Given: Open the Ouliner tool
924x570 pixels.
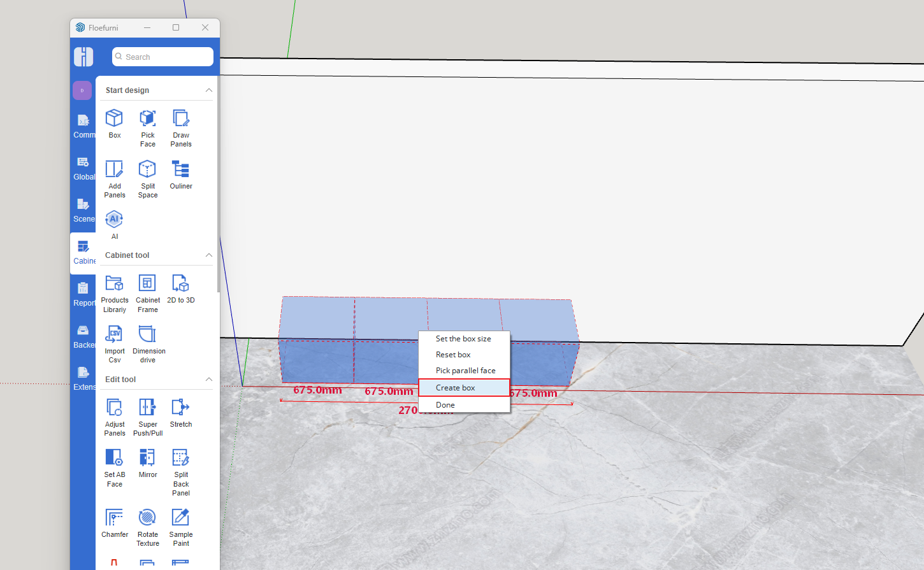Looking at the screenshot, I should point(181,170).
